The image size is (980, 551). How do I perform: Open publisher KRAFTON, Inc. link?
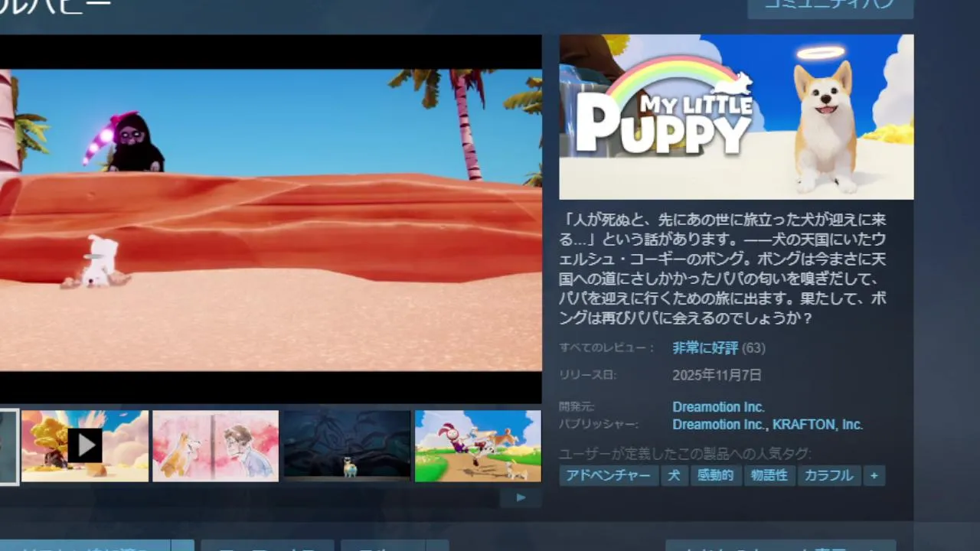[817, 425]
